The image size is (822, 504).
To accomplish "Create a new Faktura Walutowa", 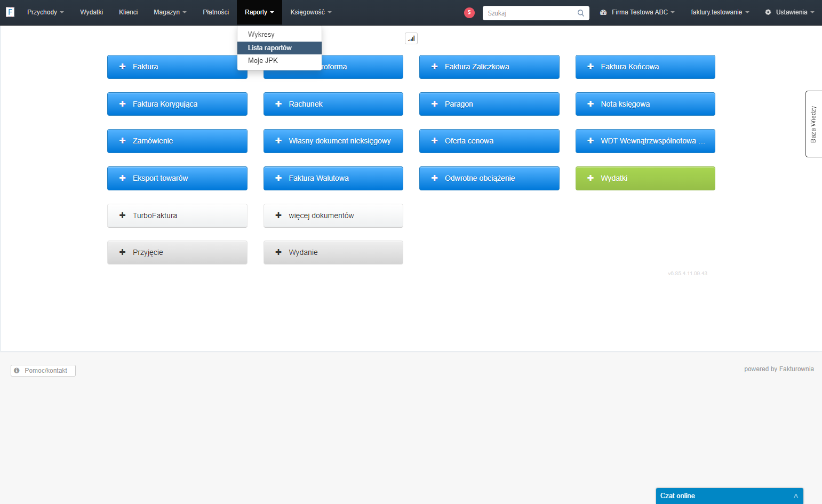I will pos(333,178).
